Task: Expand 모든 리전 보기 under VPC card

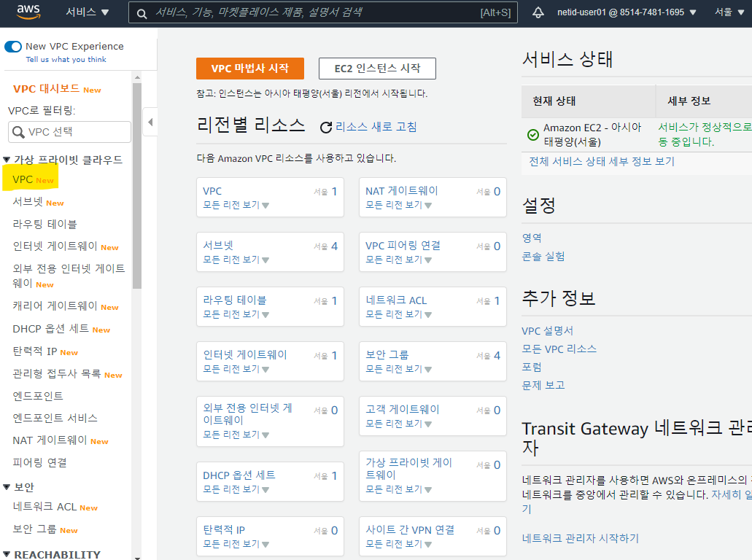Action: point(236,205)
